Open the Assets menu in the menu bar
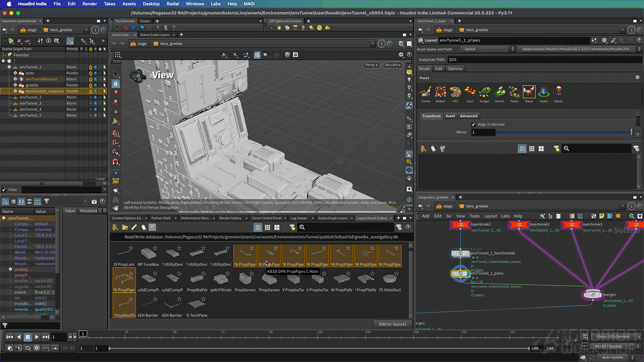644x362 pixels. coord(129,4)
